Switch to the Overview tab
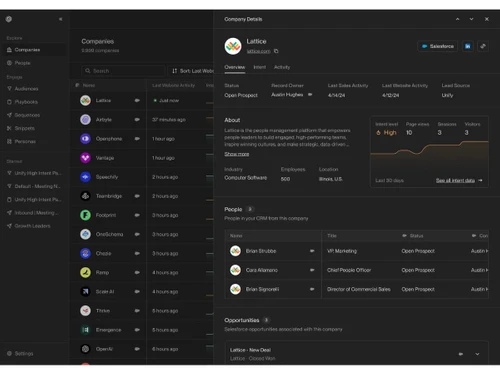The image size is (500, 375). point(235,67)
